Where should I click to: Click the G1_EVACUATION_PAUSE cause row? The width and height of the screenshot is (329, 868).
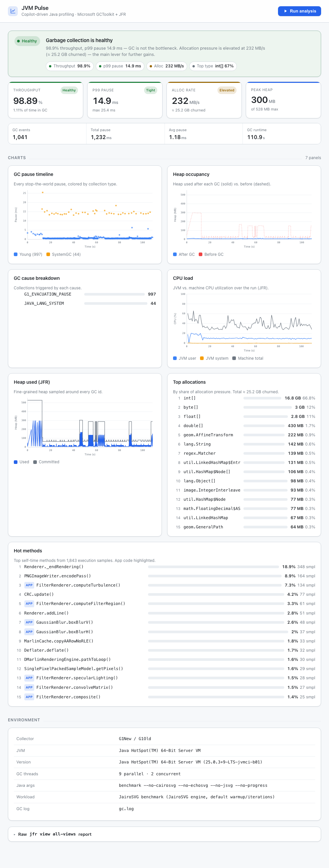tap(85, 294)
